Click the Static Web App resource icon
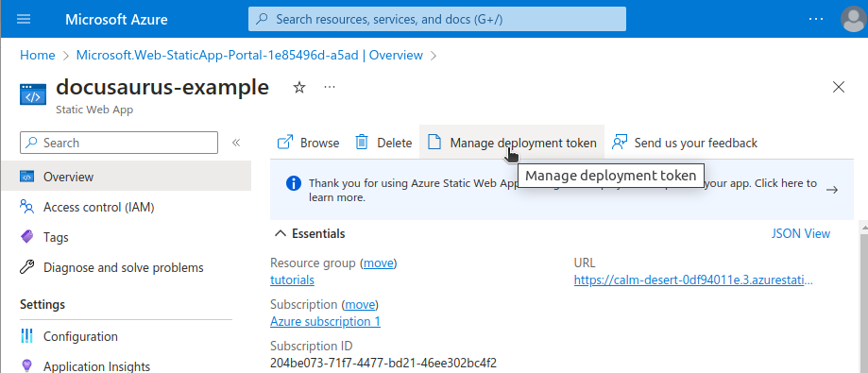868x373 pixels. 33,94
